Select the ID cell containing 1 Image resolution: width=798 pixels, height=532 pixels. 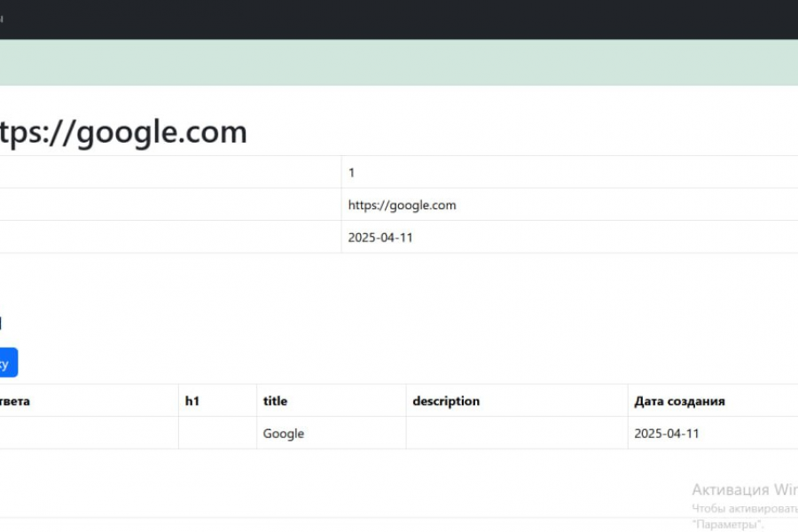coord(352,172)
